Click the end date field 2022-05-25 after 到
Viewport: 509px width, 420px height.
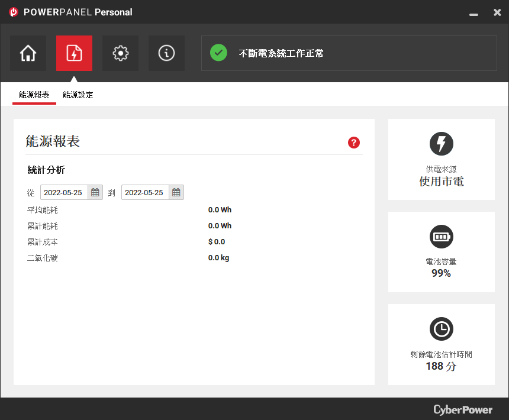pos(145,192)
